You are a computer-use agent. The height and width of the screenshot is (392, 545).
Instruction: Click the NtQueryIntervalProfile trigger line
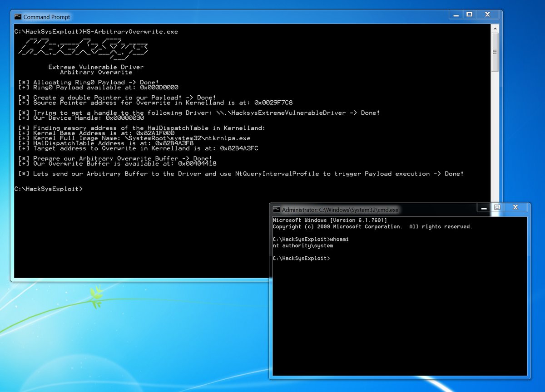click(241, 174)
